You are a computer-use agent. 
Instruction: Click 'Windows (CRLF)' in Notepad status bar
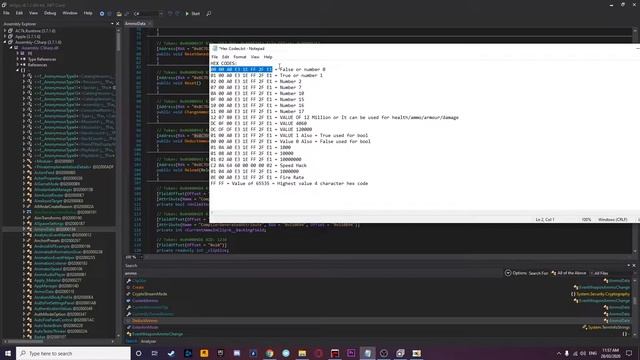click(x=612, y=220)
